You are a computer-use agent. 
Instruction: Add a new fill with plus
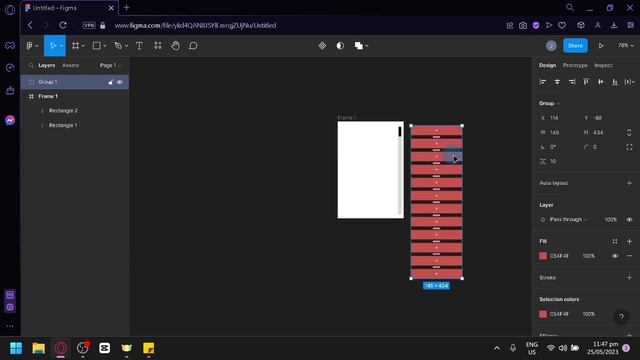(629, 241)
